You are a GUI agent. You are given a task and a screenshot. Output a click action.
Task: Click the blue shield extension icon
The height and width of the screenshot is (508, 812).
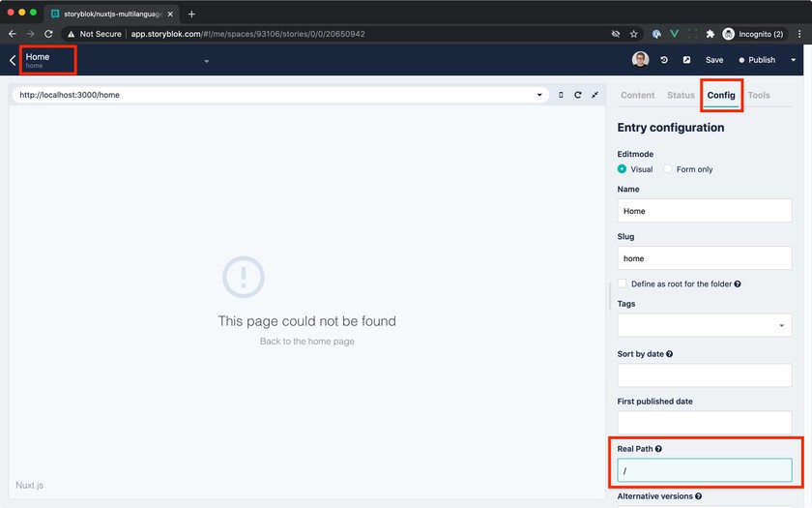[656, 34]
